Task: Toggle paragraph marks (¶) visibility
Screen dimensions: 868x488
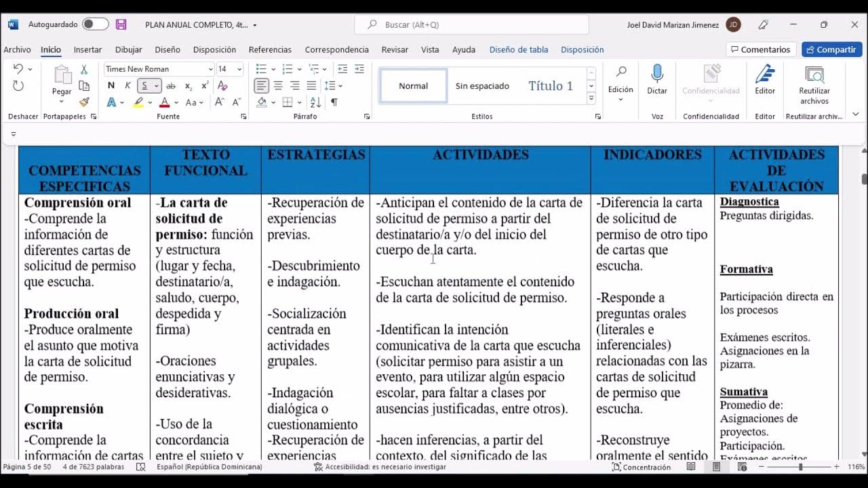Action: click(334, 102)
